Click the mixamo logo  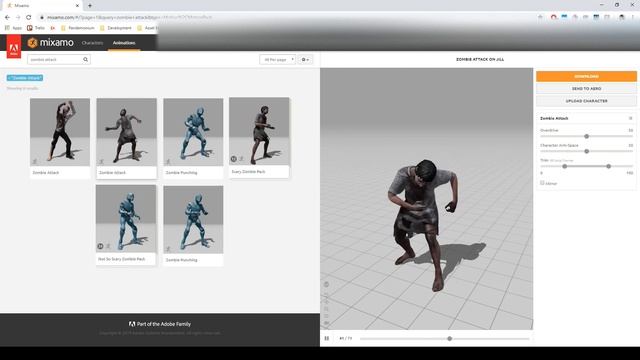tap(51, 42)
